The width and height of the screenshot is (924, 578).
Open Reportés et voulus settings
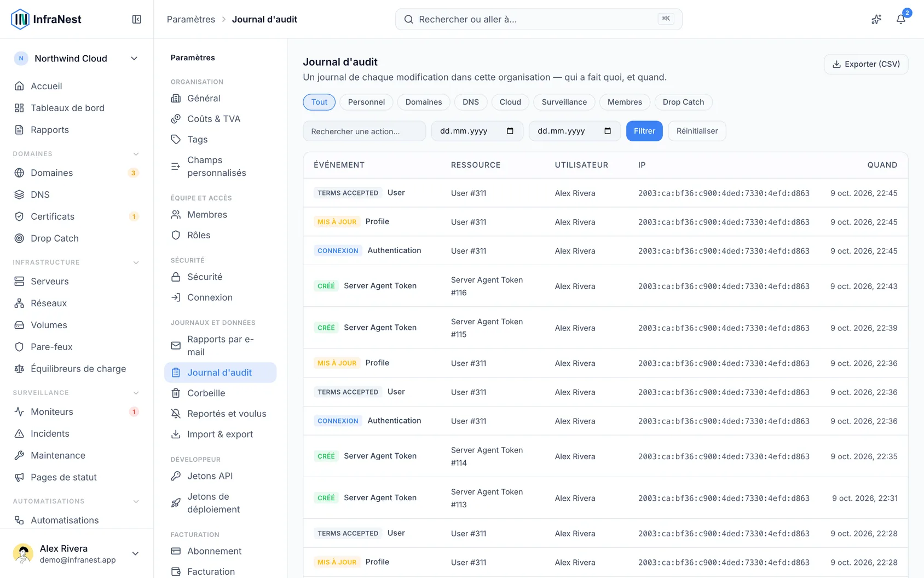click(220, 414)
